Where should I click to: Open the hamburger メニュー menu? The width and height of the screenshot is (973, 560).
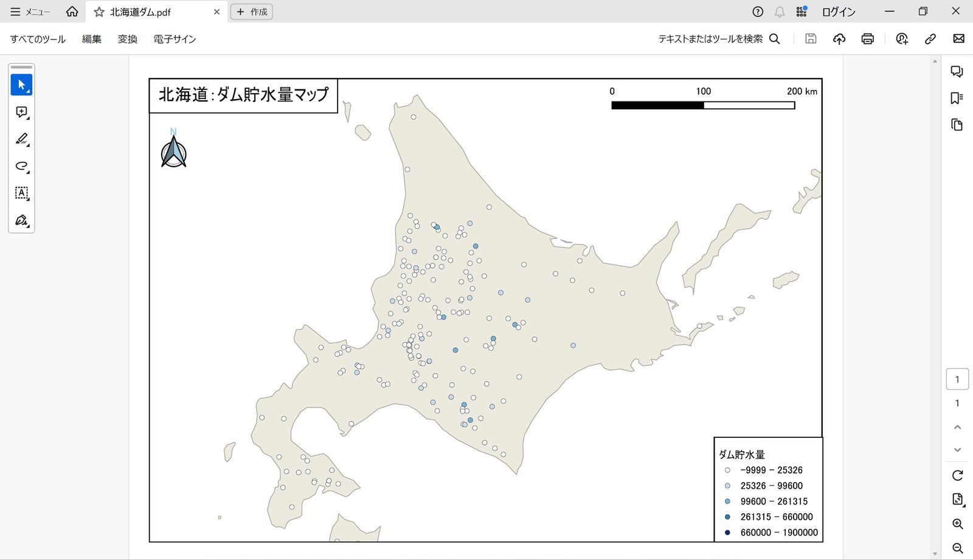(x=29, y=12)
